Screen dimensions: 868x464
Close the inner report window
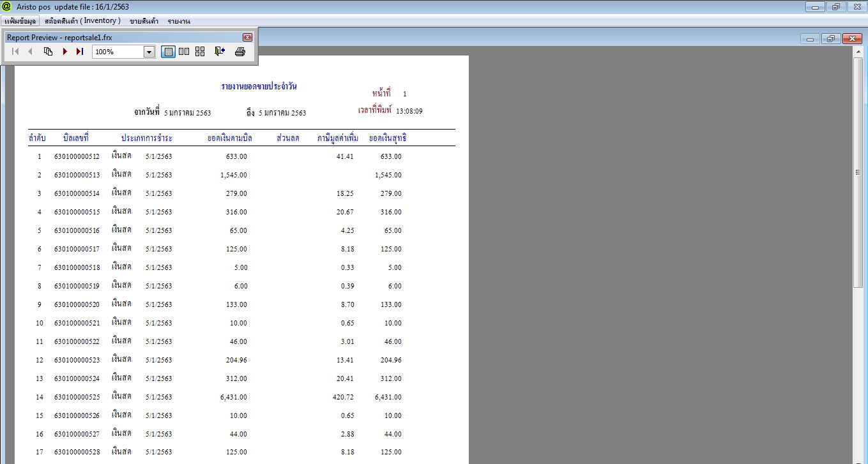coord(853,39)
